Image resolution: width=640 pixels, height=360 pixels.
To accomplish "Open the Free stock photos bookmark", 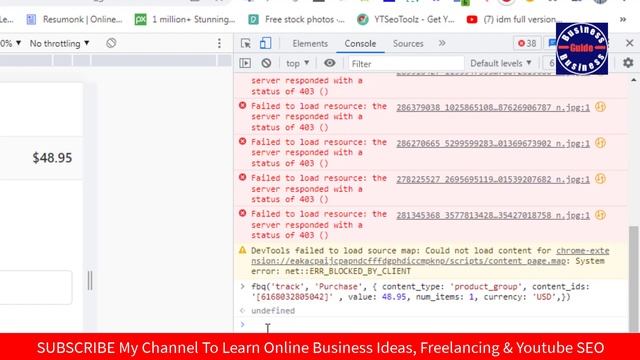I will 296,19.
